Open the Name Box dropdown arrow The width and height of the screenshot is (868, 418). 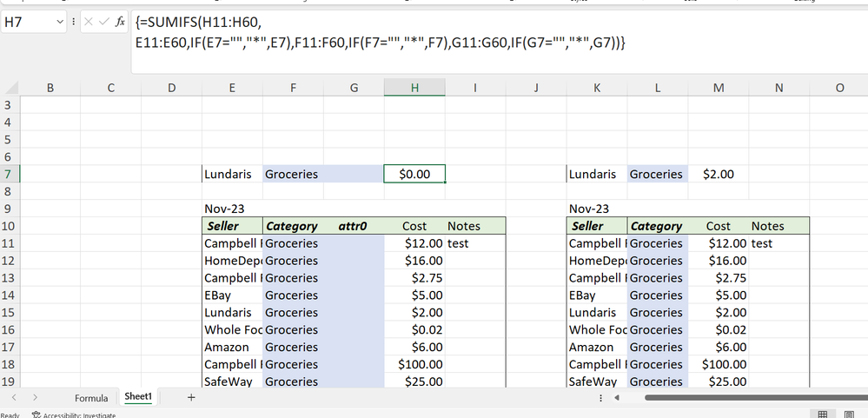(x=60, y=22)
